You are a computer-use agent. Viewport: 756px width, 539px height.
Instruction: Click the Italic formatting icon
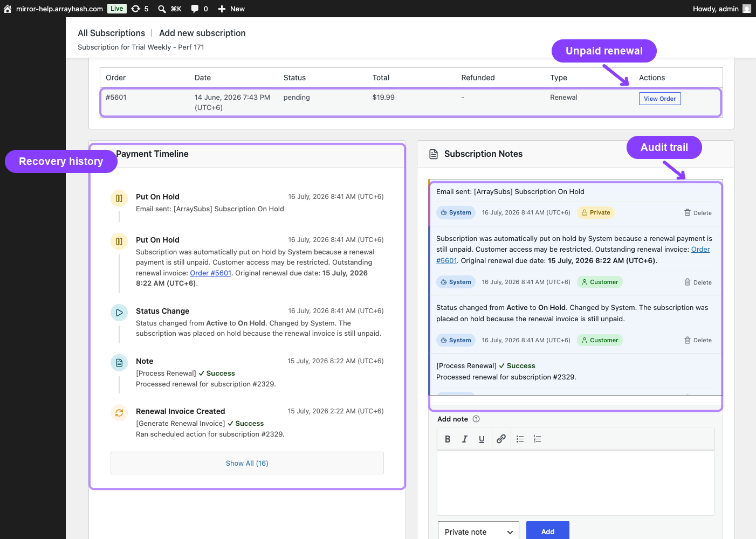click(x=465, y=439)
